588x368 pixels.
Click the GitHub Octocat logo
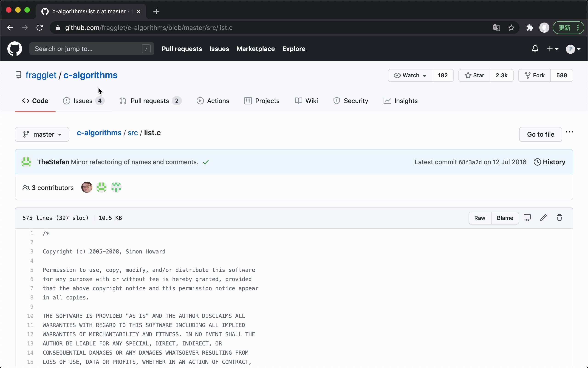14,49
